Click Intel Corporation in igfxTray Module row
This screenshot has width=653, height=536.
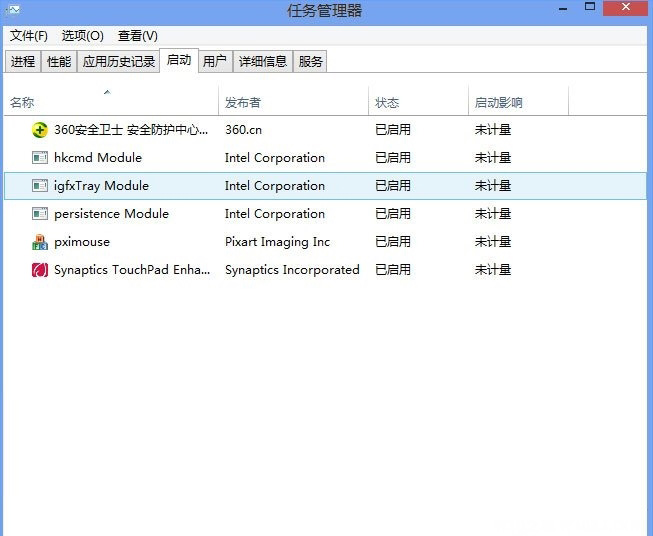coord(275,186)
